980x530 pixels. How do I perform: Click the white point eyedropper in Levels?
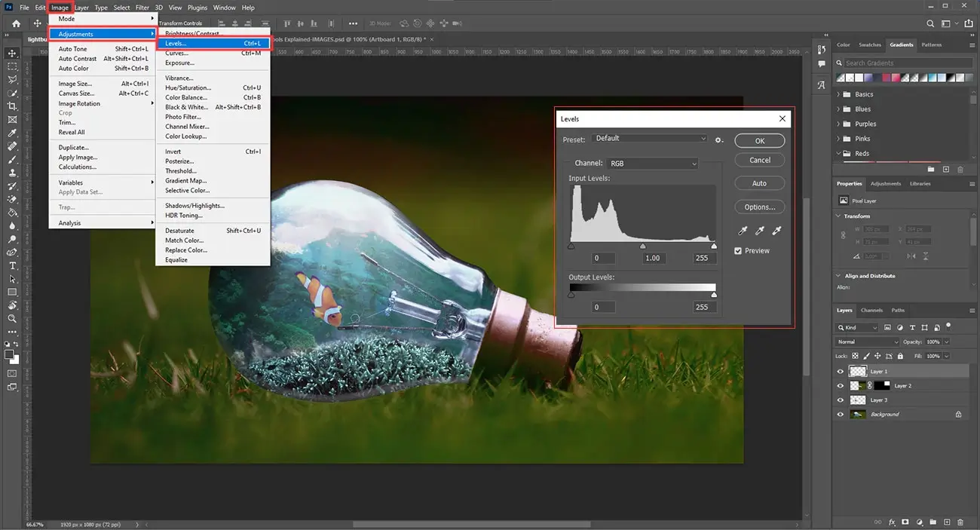point(777,231)
